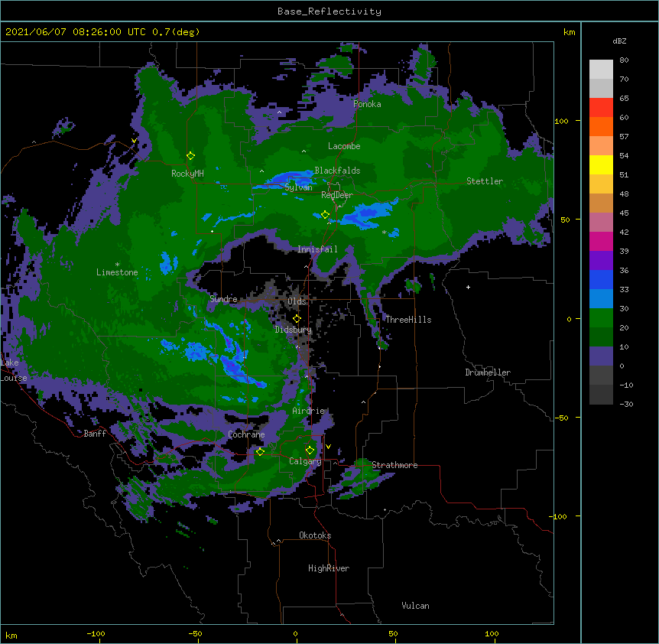Click the bottom axis -100 tick label
This screenshot has height=644, width=659.
point(96,633)
